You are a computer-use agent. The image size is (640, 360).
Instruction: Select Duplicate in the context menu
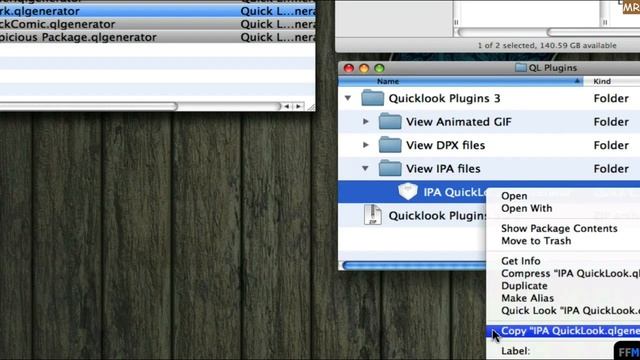(524, 286)
